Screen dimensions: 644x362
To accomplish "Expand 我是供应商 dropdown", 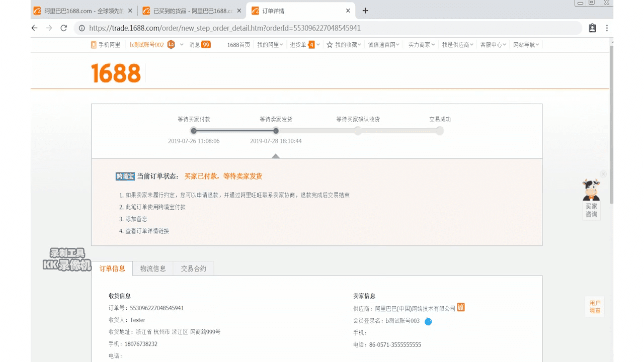I will (458, 45).
